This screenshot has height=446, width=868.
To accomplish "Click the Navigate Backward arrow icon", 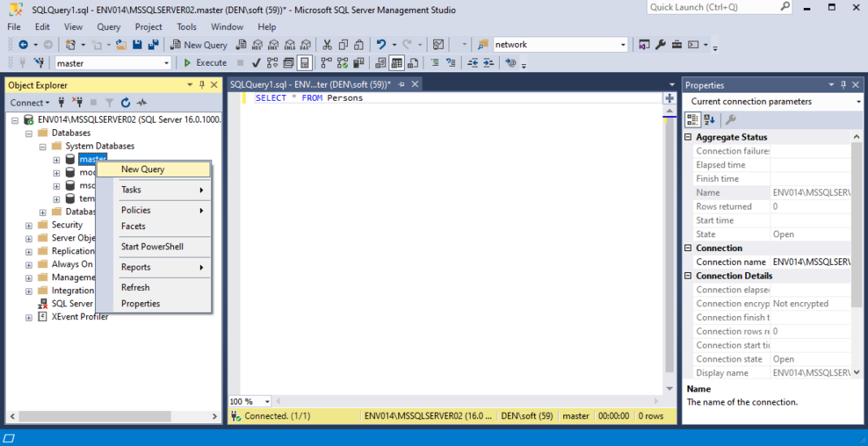I will [x=24, y=45].
